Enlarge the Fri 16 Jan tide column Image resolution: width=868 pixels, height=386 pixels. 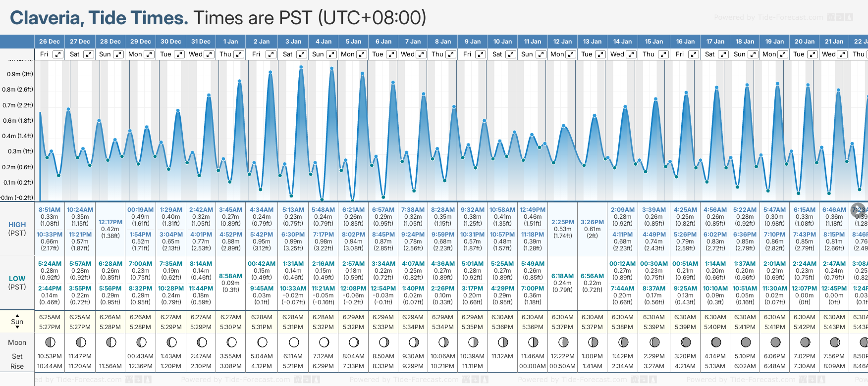693,54
